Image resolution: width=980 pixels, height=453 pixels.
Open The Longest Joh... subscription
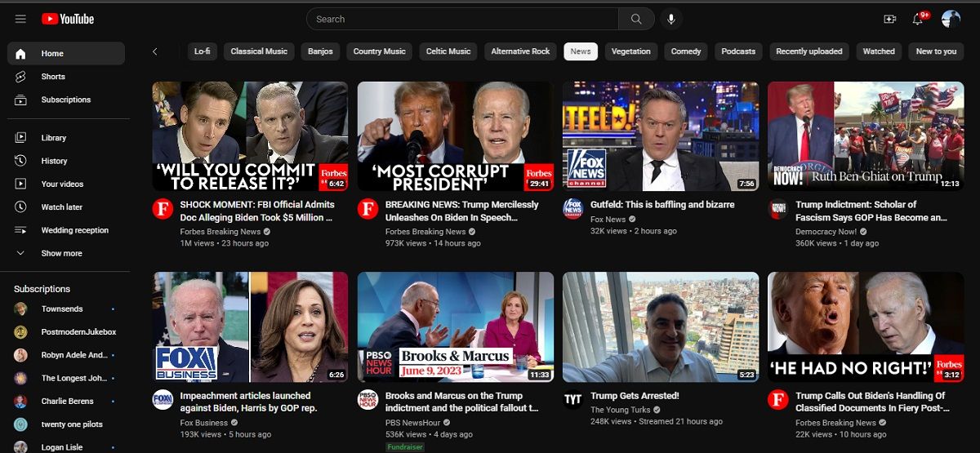(x=66, y=378)
